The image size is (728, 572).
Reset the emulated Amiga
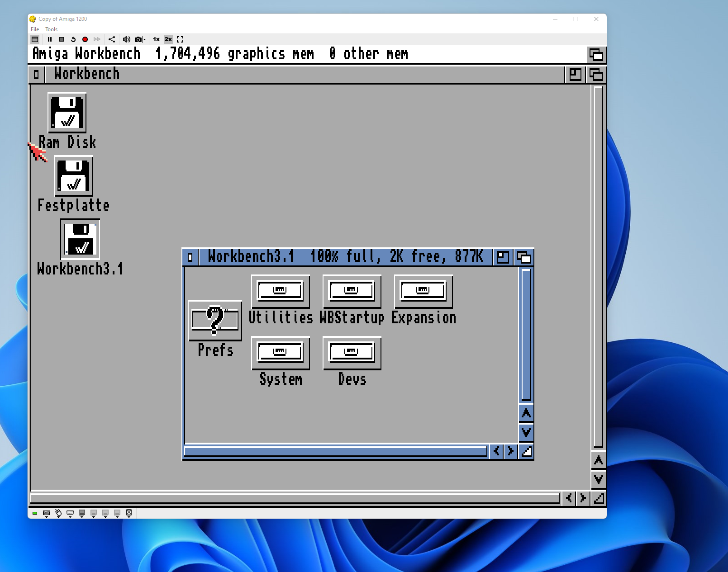click(73, 39)
